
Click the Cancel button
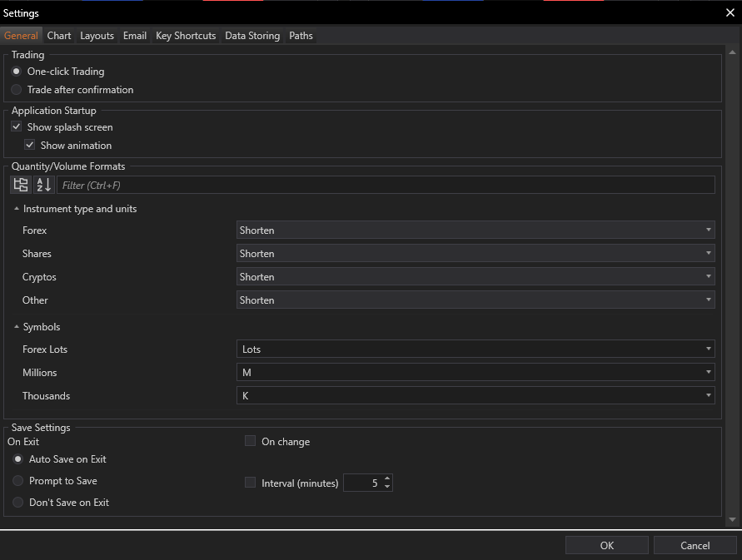click(695, 545)
